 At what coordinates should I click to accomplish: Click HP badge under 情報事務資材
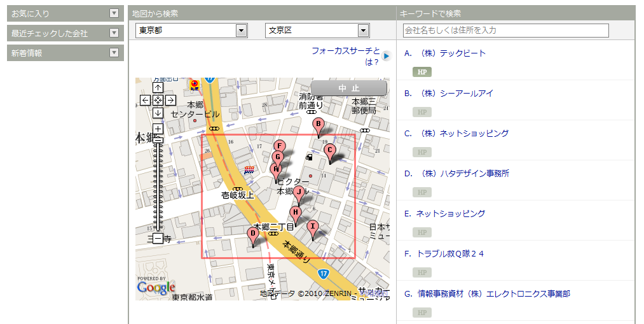(421, 313)
